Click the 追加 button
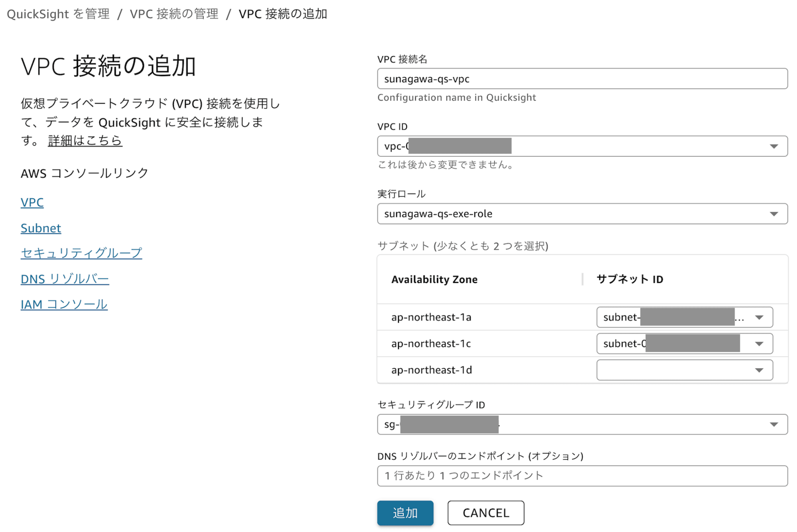797x532 pixels. (x=405, y=513)
